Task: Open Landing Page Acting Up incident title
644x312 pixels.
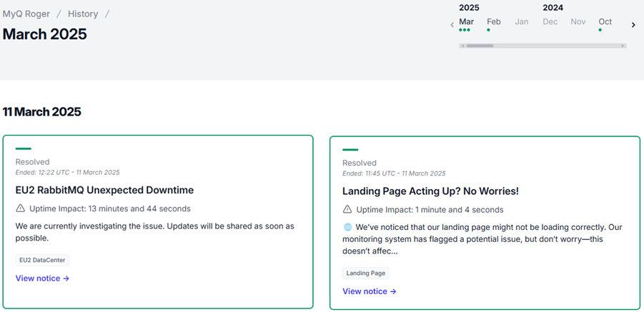Action: tap(430, 191)
